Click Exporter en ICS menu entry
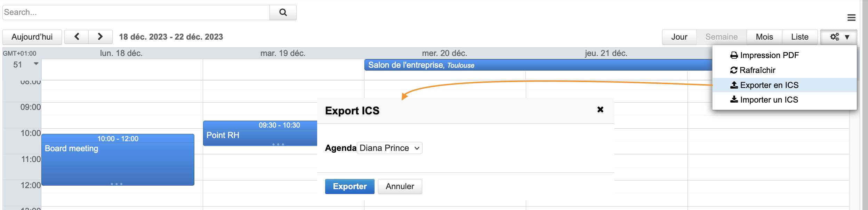 769,85
